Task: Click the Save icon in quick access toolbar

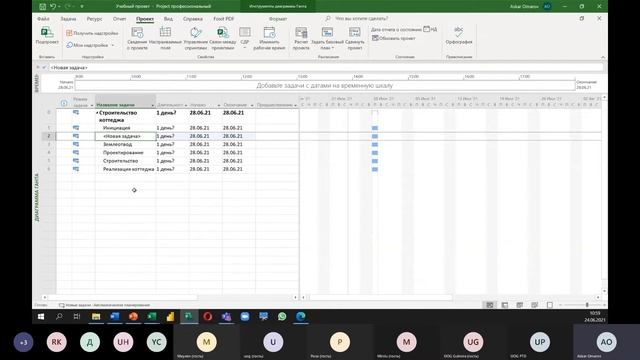Action: click(42, 7)
